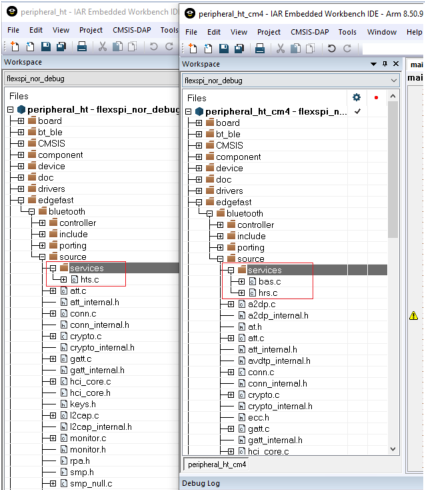The image size is (426, 491).
Task: Click the yellow warning triangle icon
Action: point(413,315)
